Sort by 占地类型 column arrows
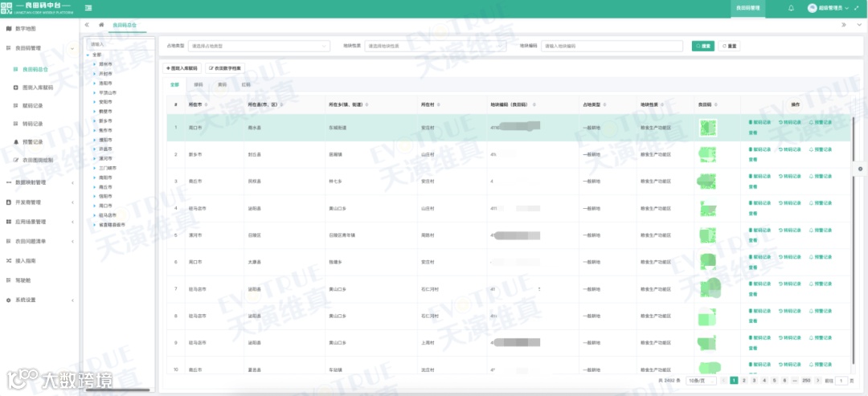Screen dimensions: 868x396 (x=605, y=104)
